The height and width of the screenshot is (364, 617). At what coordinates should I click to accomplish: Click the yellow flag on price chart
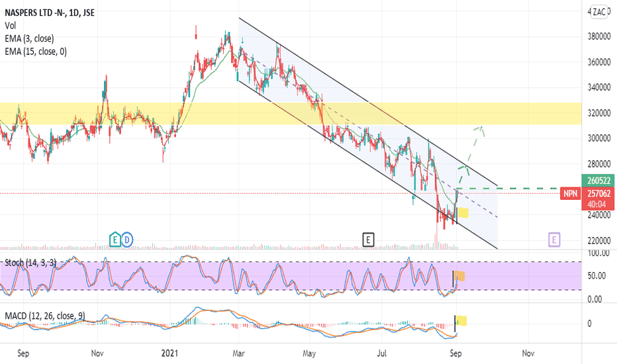point(463,212)
